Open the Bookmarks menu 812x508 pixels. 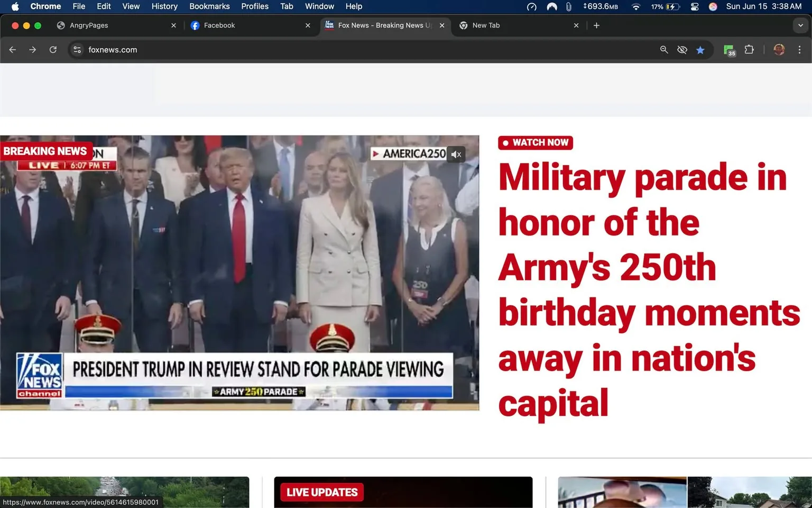click(209, 6)
